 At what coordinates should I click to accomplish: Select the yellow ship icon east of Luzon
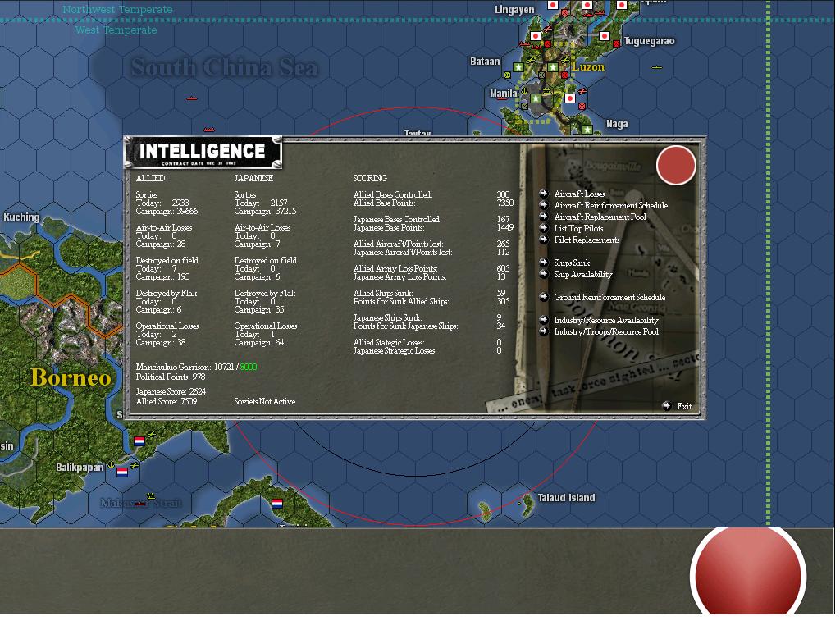click(x=657, y=67)
